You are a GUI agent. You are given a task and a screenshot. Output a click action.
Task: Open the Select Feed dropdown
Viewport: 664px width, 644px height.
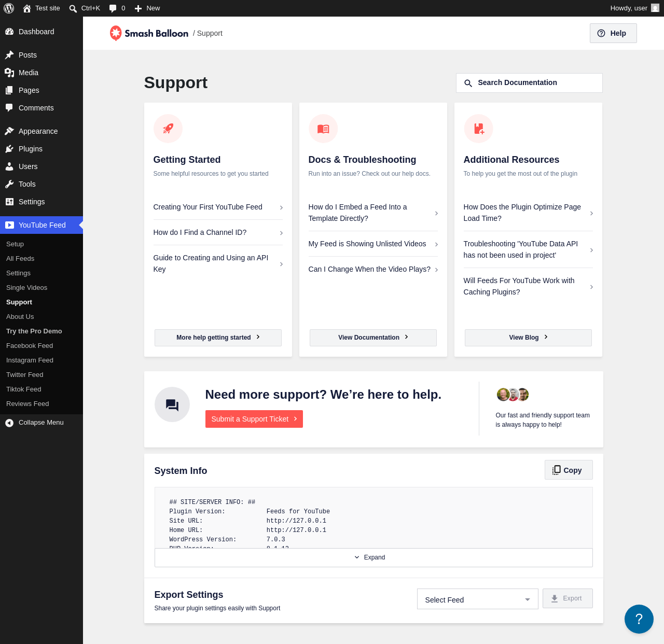click(x=478, y=599)
